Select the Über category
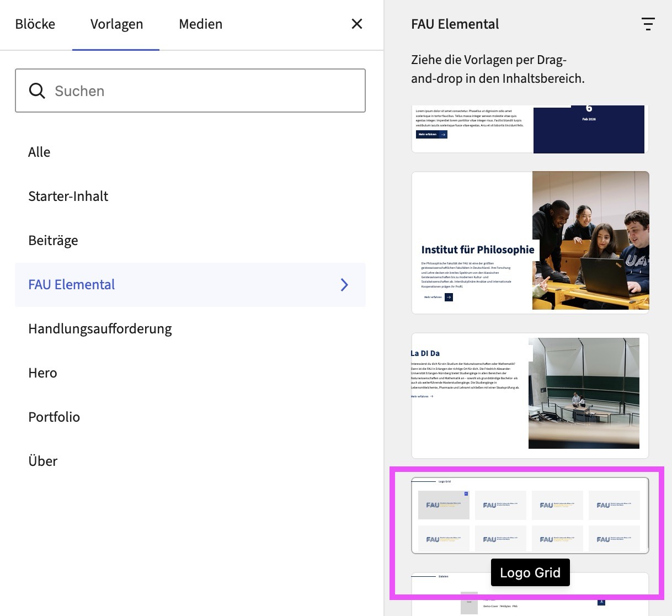 (42, 461)
